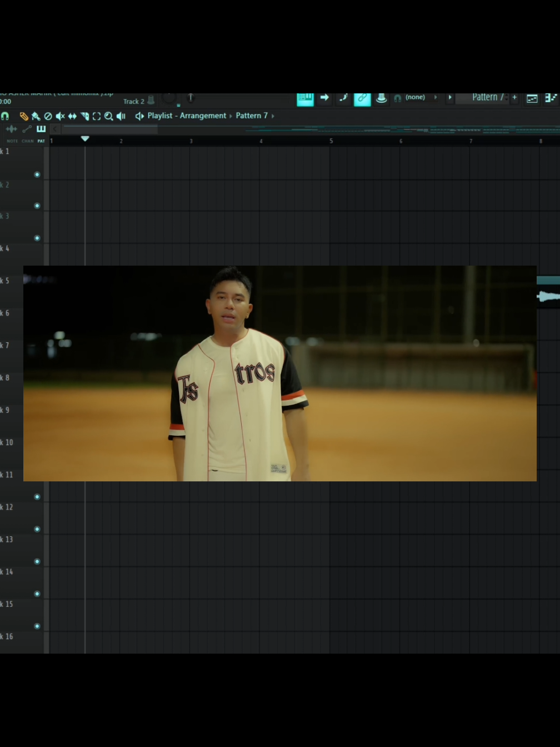Select the Playback speaker tool
Image resolution: width=560 pixels, height=747 pixels.
[x=121, y=116]
